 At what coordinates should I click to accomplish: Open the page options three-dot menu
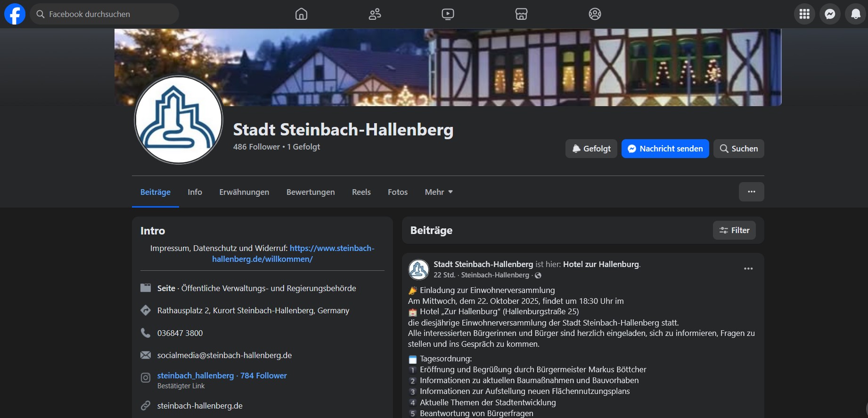click(x=751, y=192)
